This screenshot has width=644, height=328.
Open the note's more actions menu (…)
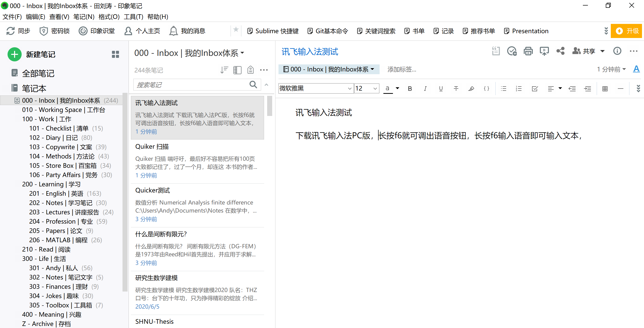pyautogui.click(x=634, y=51)
